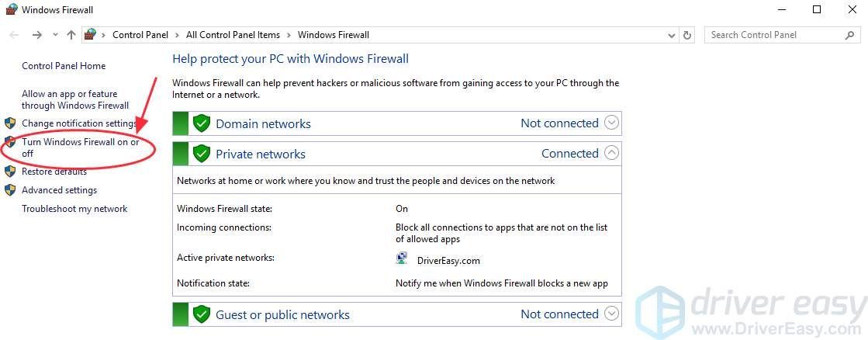Open Troubleshoot my network link
Screen dimensions: 868x340
click(74, 209)
